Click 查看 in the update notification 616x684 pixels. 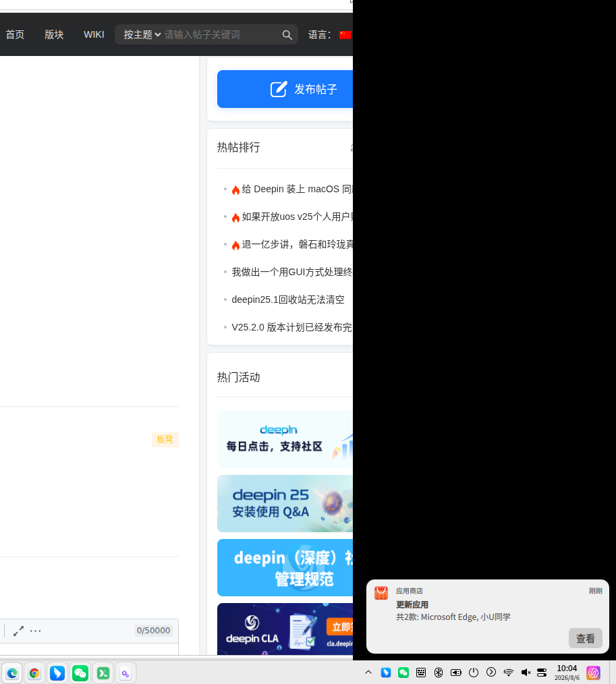coord(586,638)
